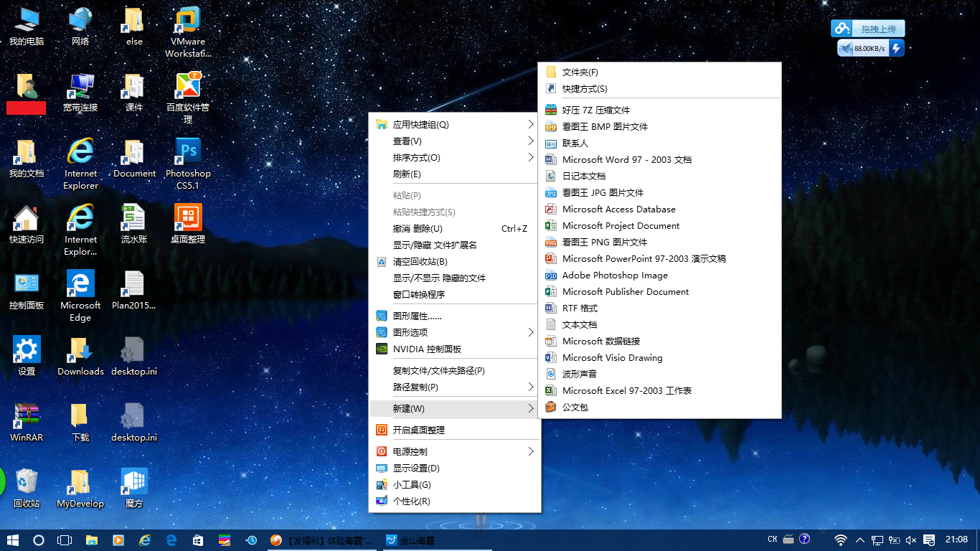Choose 显示/不显示 隐藏的文件
Viewport: 980px width, 551px height.
pos(455,278)
